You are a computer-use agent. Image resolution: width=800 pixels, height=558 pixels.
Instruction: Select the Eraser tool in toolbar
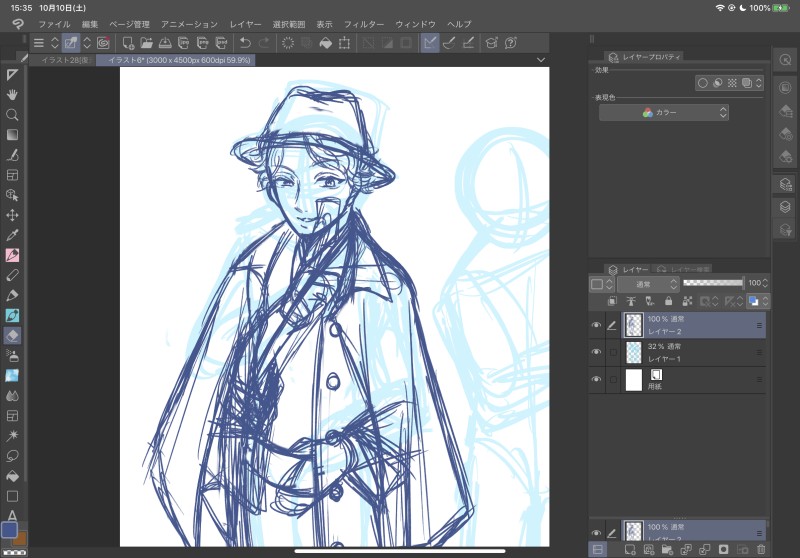13,335
